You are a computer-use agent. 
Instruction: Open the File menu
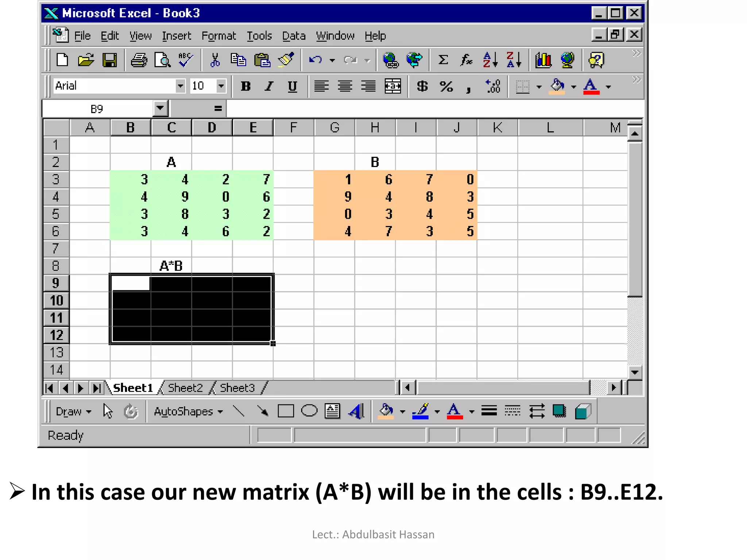pos(82,36)
